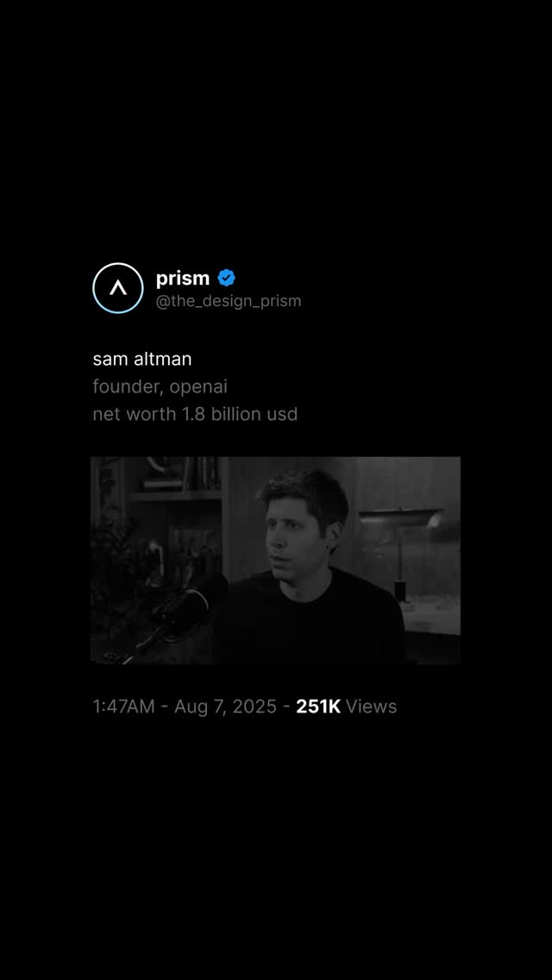The width and height of the screenshot is (552, 980).
Task: Select the "sam altman" text line
Action: [x=142, y=360]
